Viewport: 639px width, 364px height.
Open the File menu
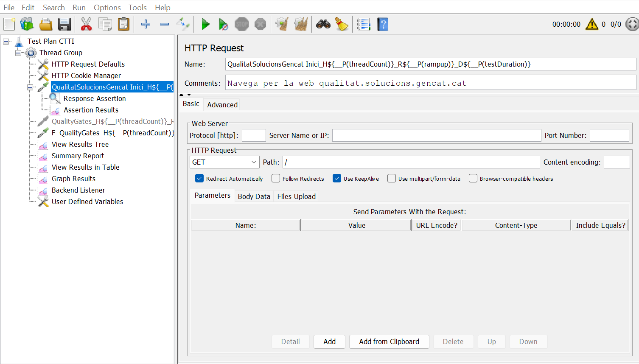pyautogui.click(x=9, y=7)
